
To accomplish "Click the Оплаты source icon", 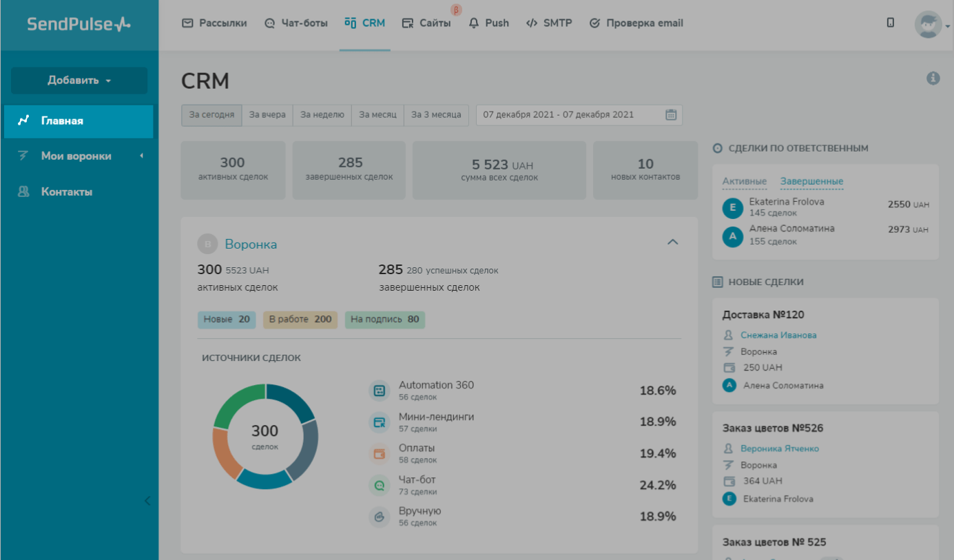I will click(x=379, y=454).
